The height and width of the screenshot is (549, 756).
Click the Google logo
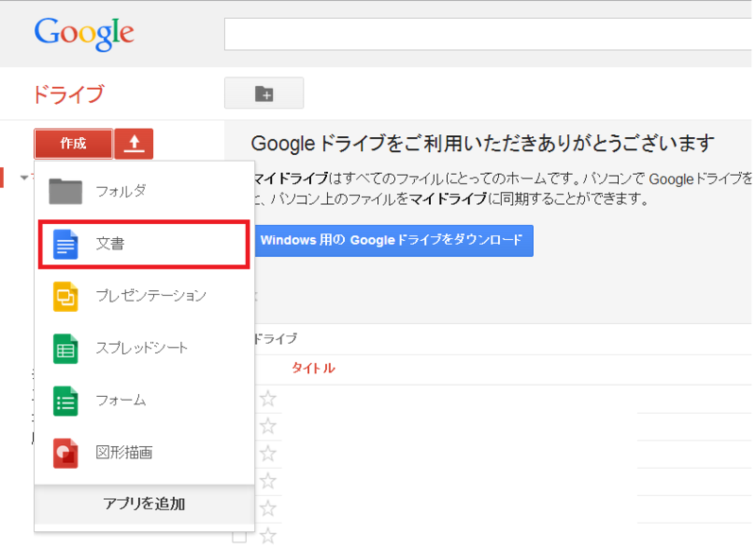84,34
